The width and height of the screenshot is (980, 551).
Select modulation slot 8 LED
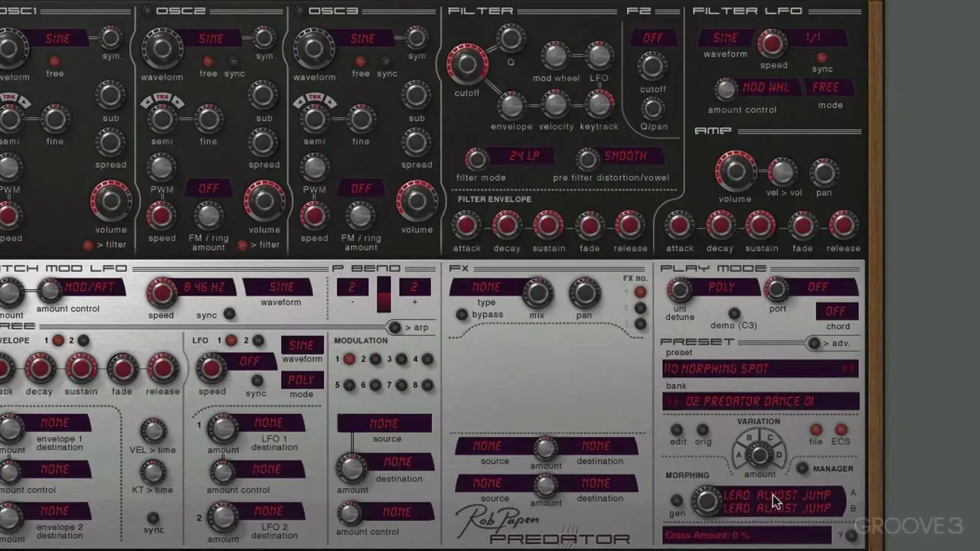tap(427, 385)
